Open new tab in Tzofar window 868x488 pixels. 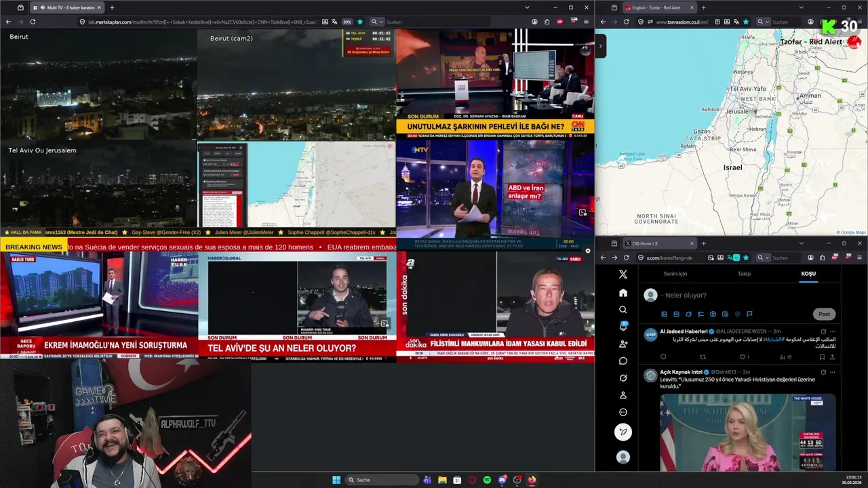(x=703, y=7)
